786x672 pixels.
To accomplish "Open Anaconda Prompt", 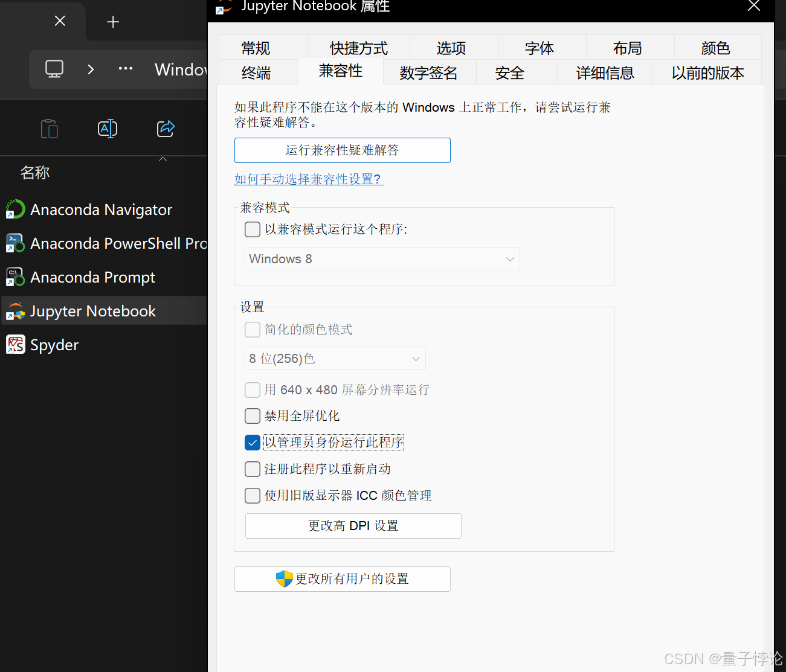I will point(92,277).
